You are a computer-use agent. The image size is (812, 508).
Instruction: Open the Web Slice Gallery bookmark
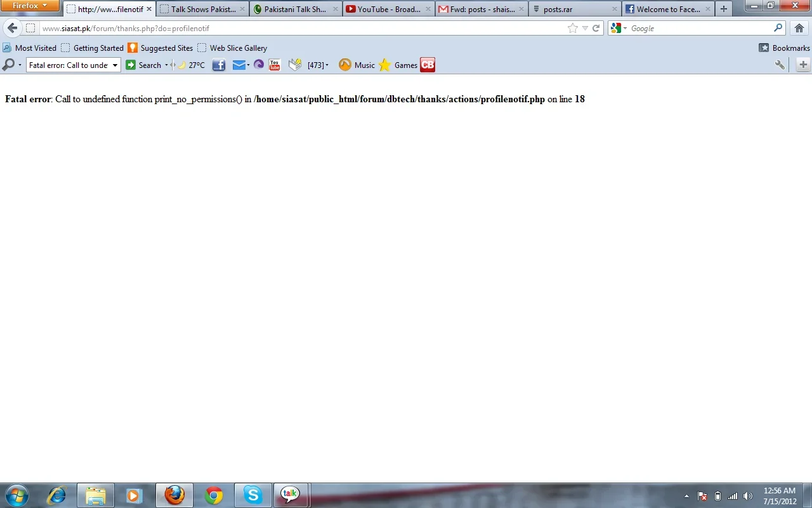click(232, 48)
